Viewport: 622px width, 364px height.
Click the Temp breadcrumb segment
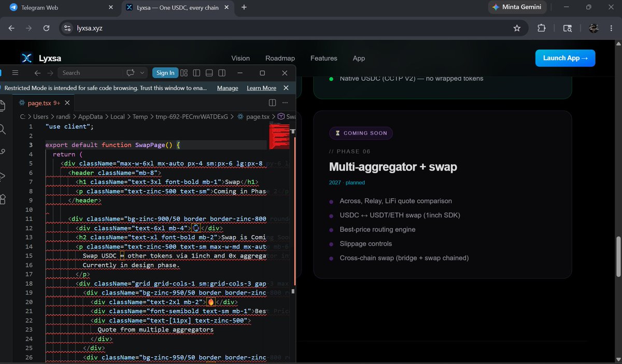pyautogui.click(x=139, y=117)
